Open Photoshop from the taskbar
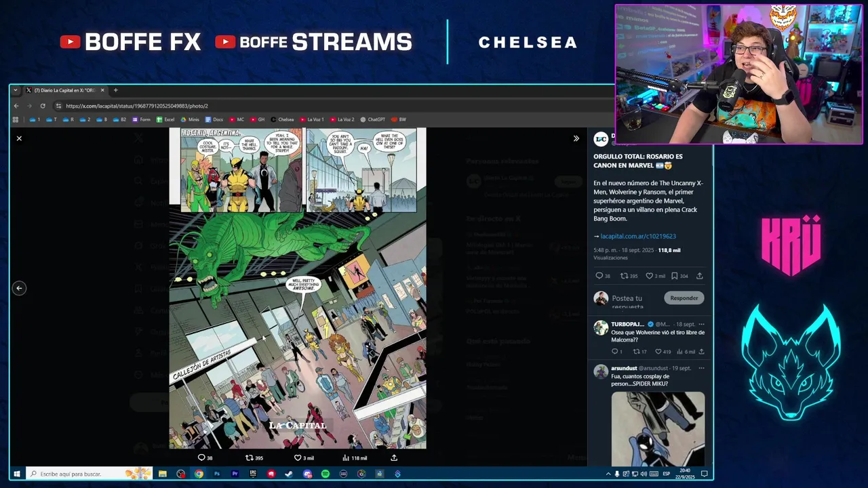 click(x=217, y=474)
